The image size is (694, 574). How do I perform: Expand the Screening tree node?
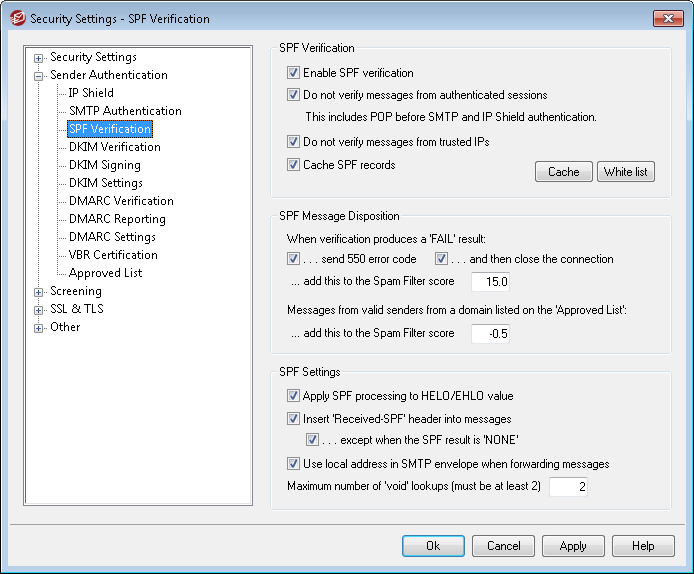[x=39, y=292]
